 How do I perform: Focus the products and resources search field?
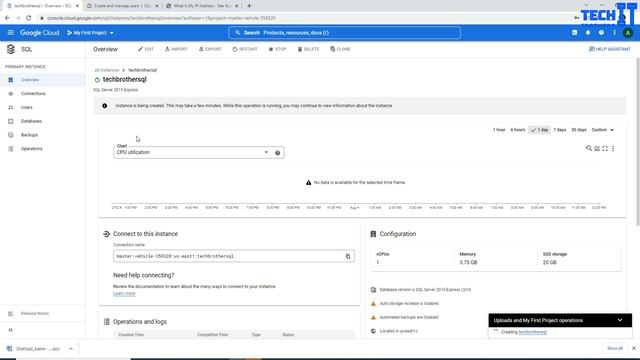point(344,33)
